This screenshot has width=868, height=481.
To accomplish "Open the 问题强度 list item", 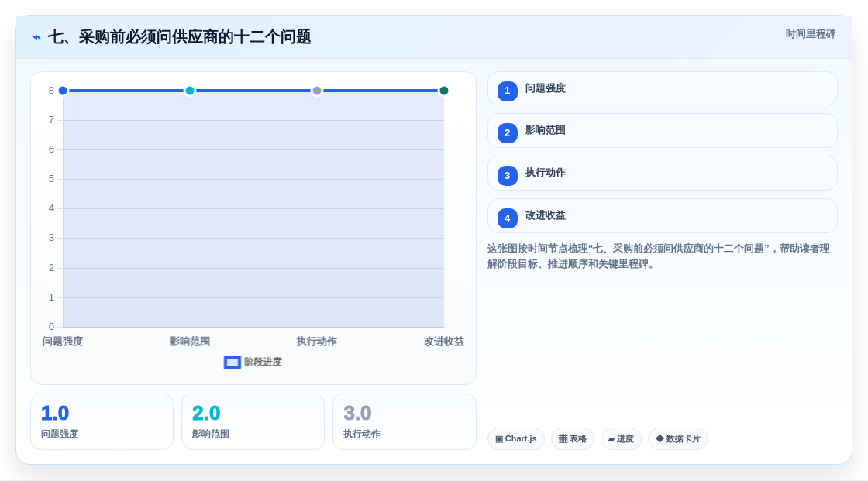I will point(662,88).
